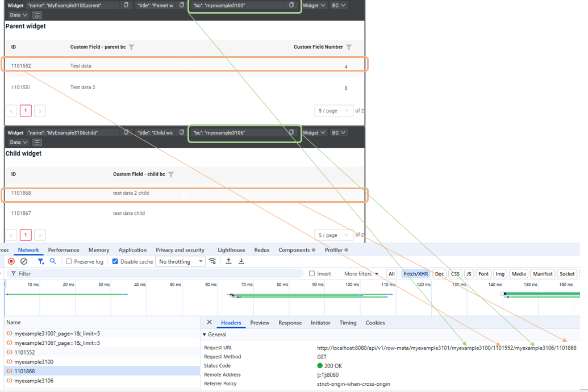Screen dimensions: 588x392
Task: Toggle the Invert filter checkbox
Action: (311, 274)
